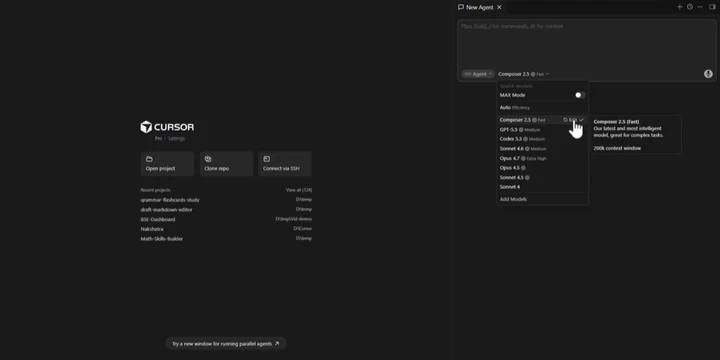Choose Auto Efficiency model option

[x=542, y=107]
